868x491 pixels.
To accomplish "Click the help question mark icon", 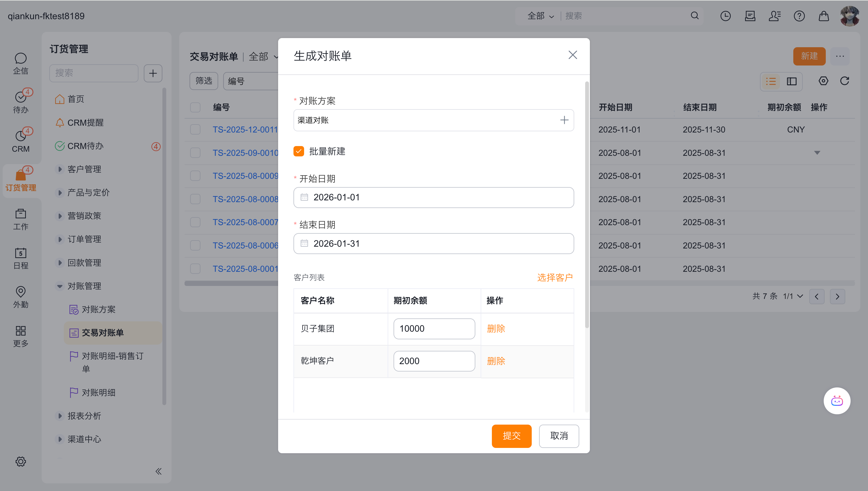I will pos(799,16).
